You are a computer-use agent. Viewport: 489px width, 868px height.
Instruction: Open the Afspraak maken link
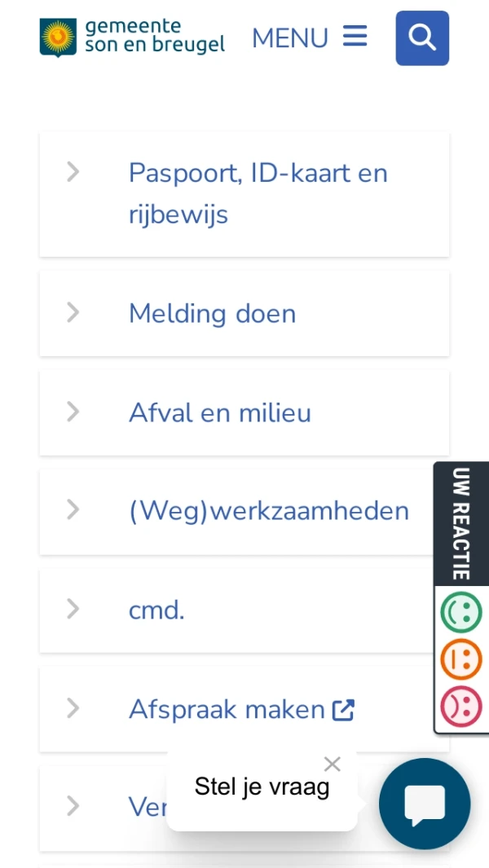[232, 708]
